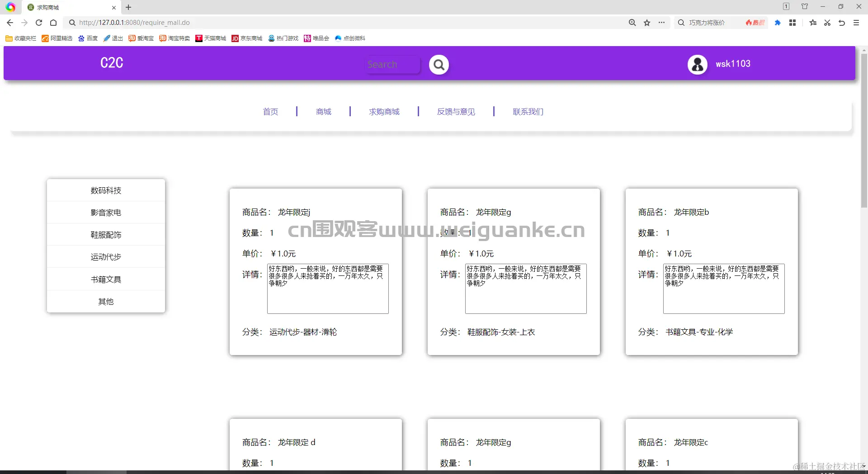Open the 收藏夹栏 bookmarks folder
The height and width of the screenshot is (474, 868).
click(21, 38)
